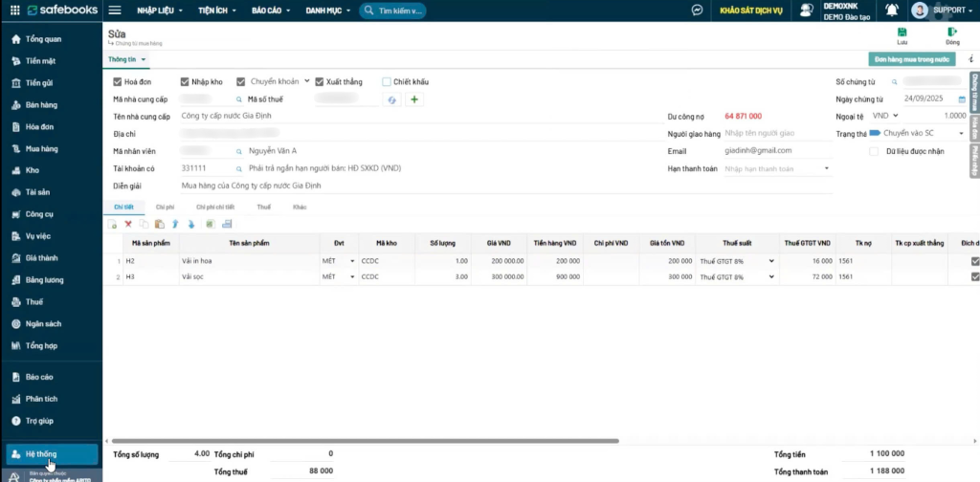Move row up with blue arrow

(x=175, y=224)
